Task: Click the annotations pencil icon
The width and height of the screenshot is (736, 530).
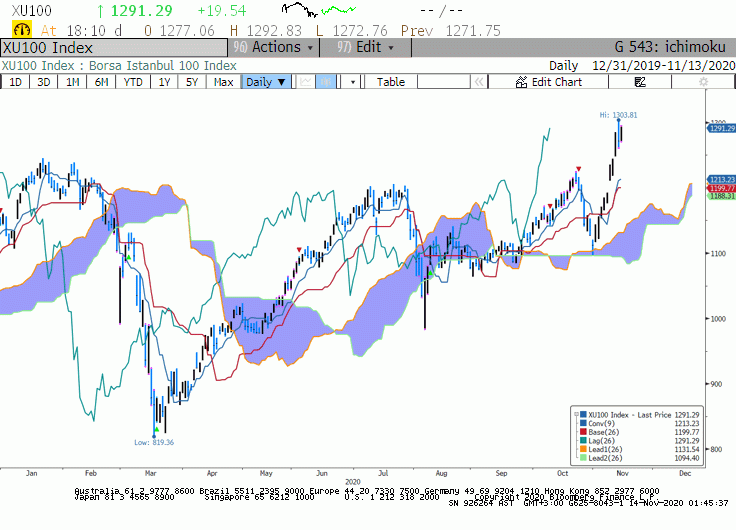Action: [x=640, y=82]
